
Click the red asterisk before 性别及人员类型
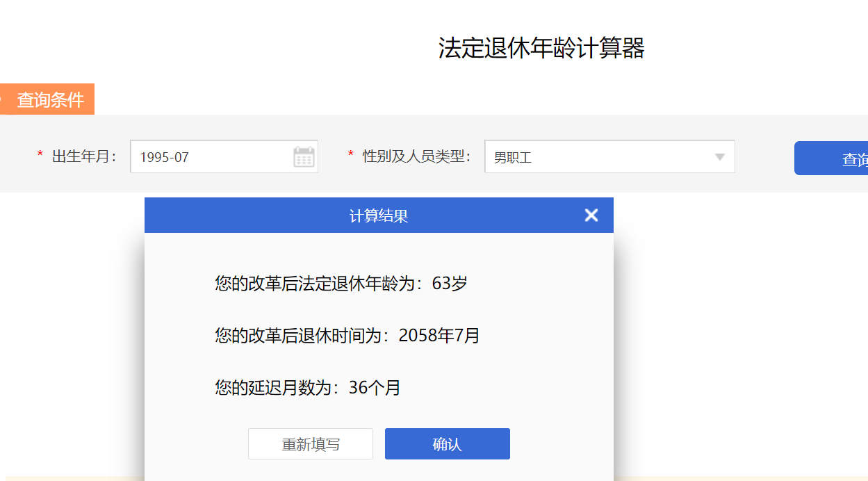click(x=351, y=155)
